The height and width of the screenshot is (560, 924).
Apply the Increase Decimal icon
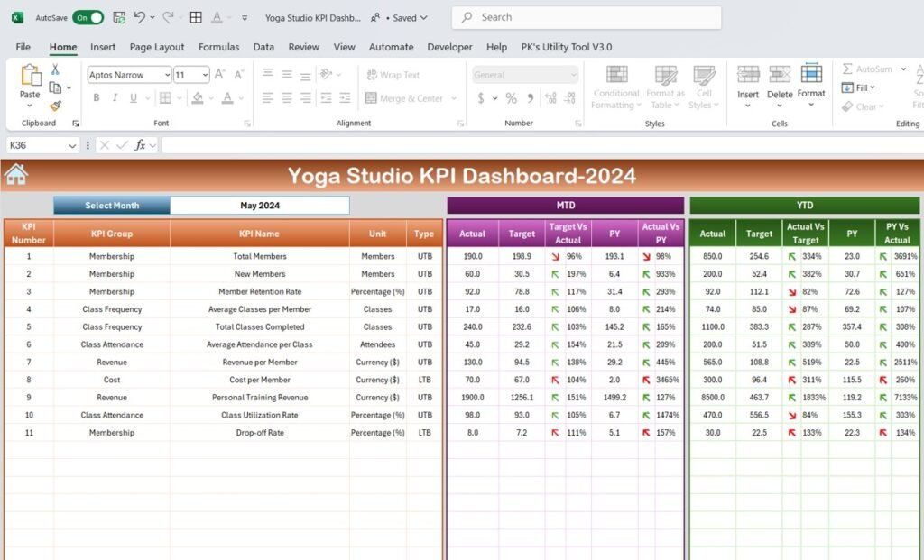coord(550,99)
